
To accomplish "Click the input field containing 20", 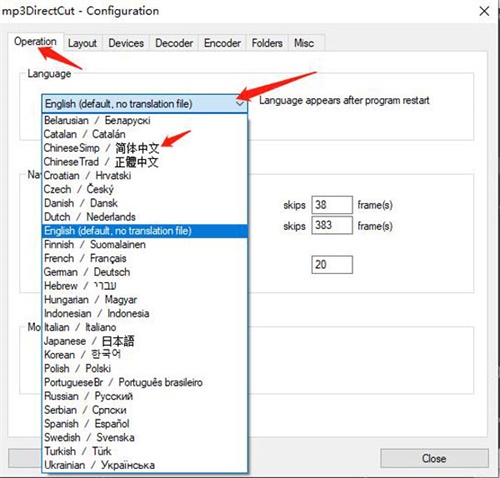I will (x=332, y=265).
